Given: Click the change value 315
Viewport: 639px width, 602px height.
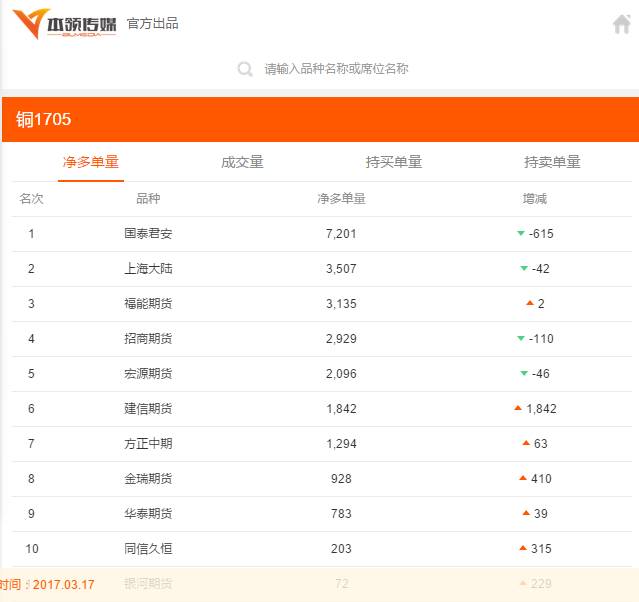Looking at the screenshot, I should pos(541,549).
